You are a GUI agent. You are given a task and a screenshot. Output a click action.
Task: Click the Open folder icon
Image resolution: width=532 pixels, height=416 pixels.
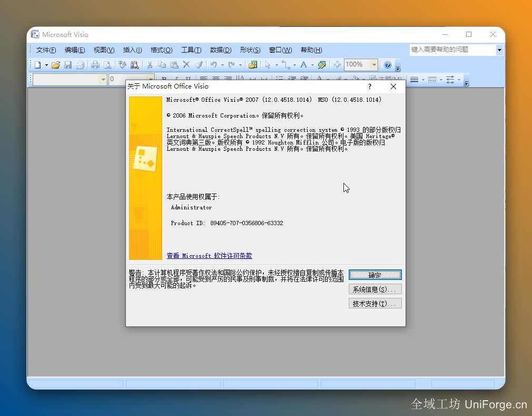56,64
